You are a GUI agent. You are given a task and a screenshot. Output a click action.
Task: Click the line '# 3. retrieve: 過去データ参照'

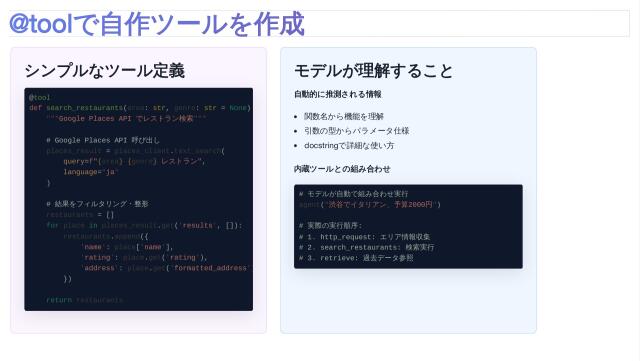tap(356, 258)
